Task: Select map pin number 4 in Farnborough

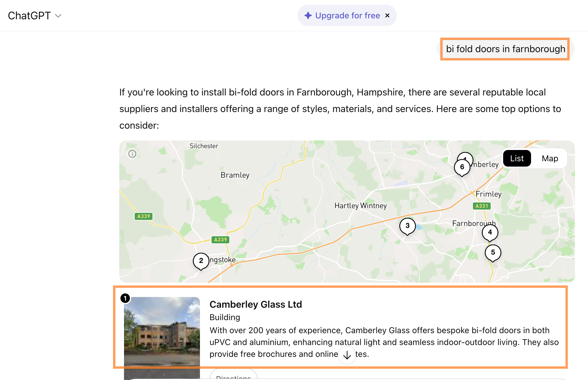Action: coord(490,232)
